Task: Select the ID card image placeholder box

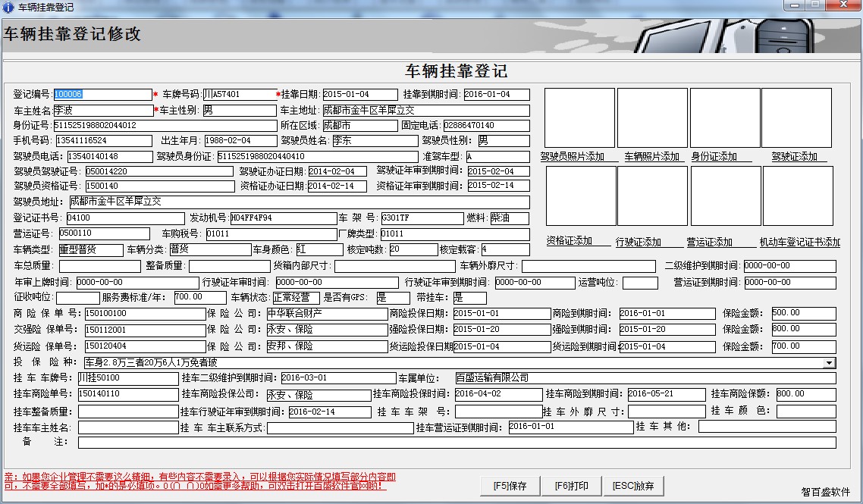Action: pos(725,117)
